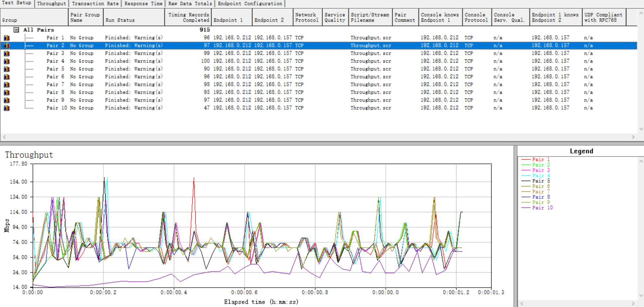This screenshot has height=307, width=644.
Task: Open the Response Time tab
Action: tap(143, 4)
